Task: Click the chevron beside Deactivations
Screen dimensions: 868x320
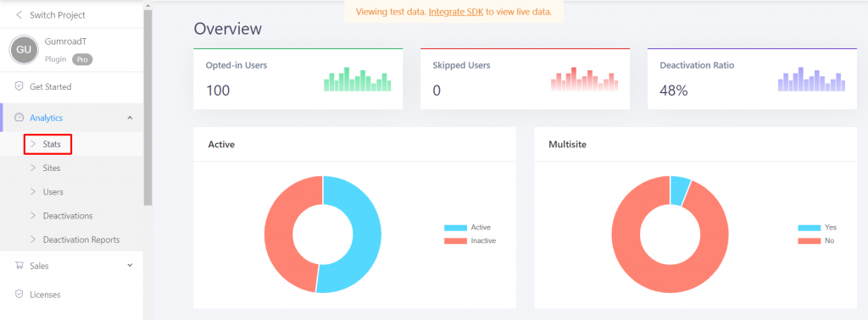Action: tap(33, 216)
